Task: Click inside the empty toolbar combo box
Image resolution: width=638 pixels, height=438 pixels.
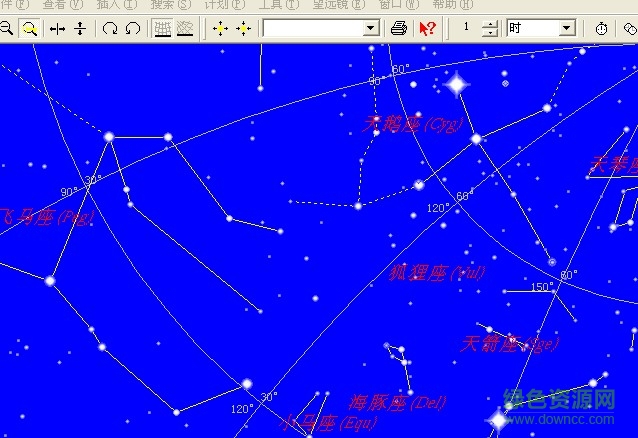Action: 313,28
